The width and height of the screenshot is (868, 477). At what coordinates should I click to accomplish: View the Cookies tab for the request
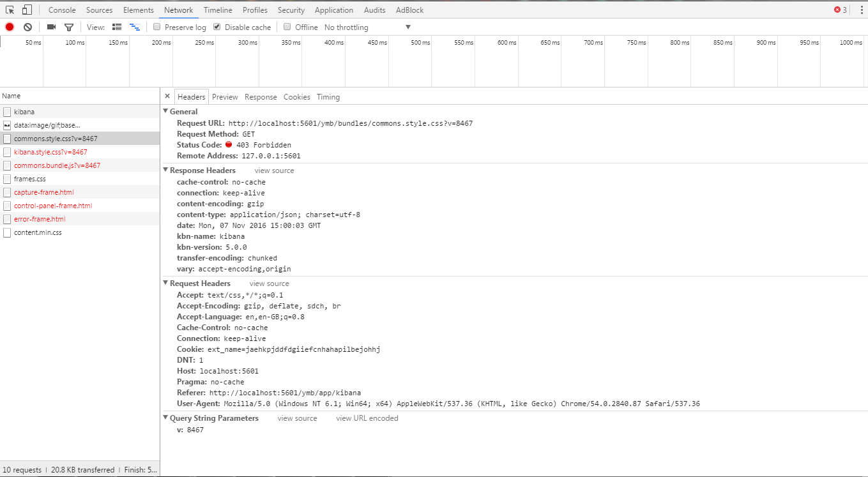297,97
